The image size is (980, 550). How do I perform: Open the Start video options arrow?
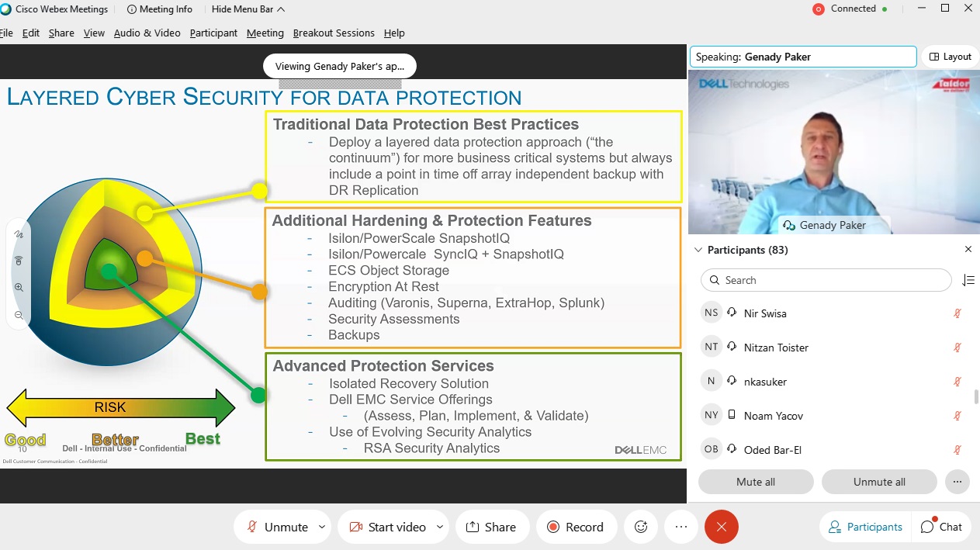point(440,527)
